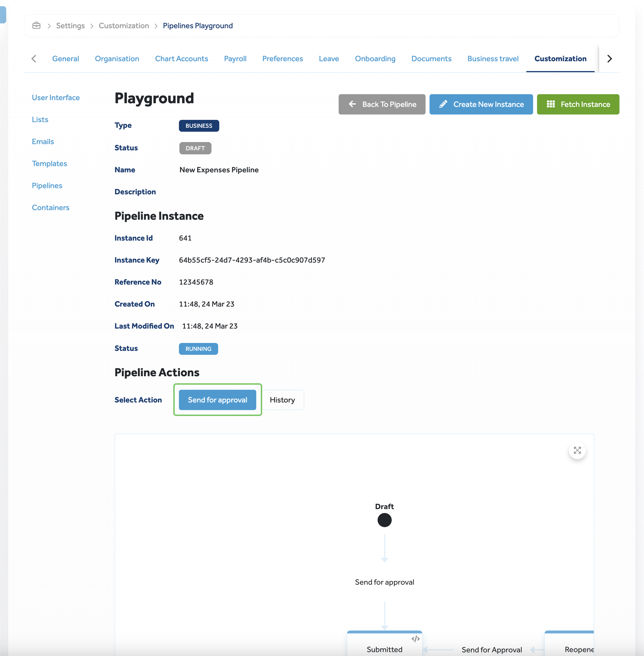
Task: Click the RUNNING status badge
Action: (x=198, y=349)
